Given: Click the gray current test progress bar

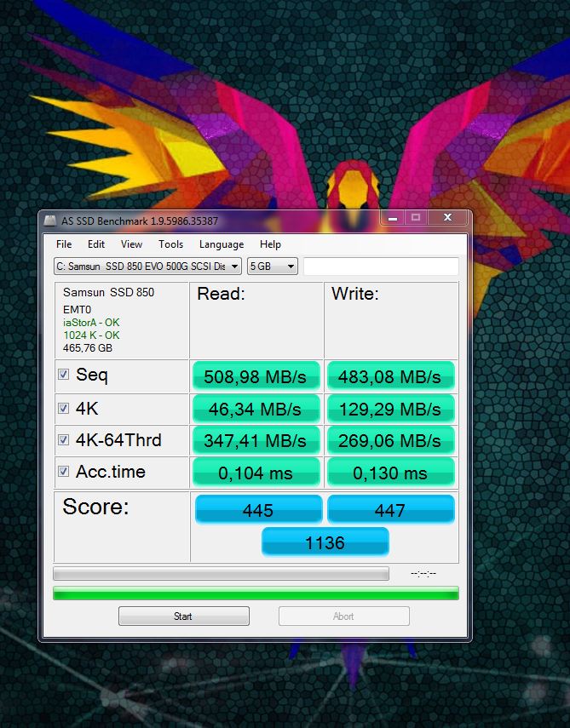Looking at the screenshot, I should (x=222, y=573).
